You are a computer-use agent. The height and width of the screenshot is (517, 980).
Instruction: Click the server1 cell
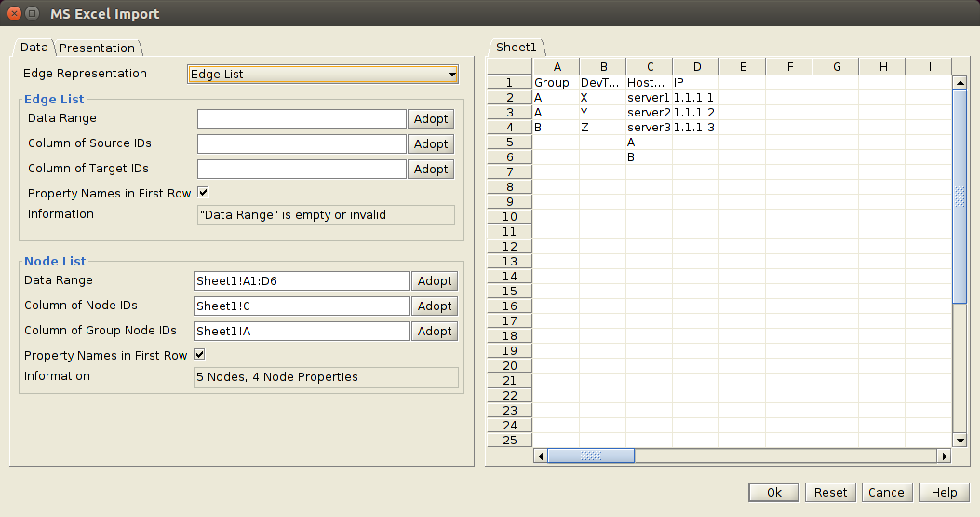click(x=650, y=98)
